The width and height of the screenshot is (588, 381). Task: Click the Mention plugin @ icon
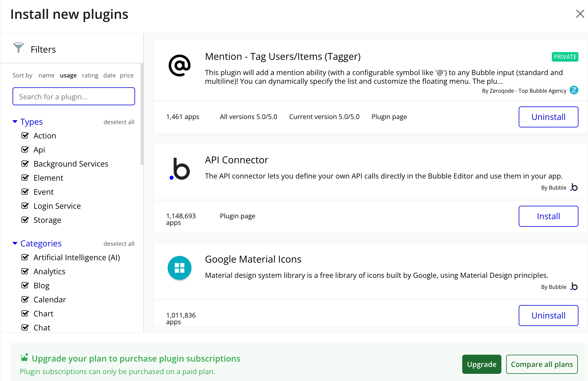(180, 65)
